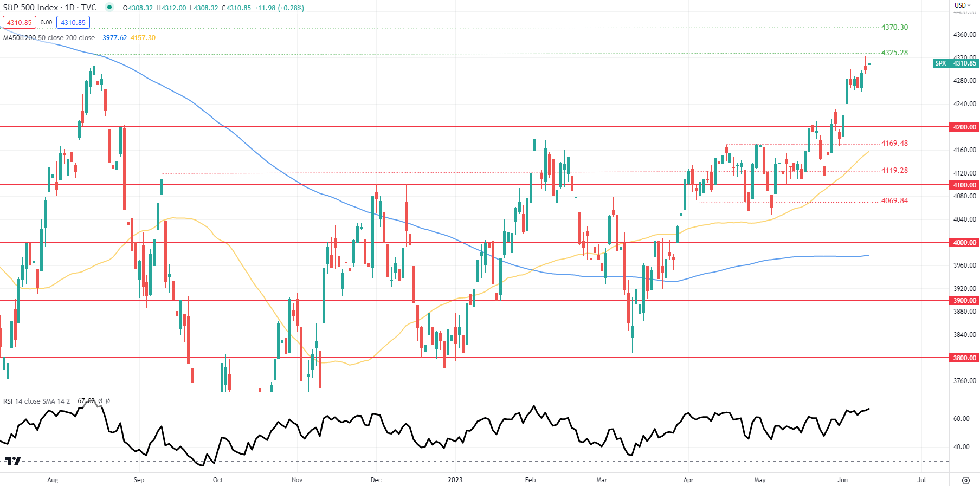980x486 pixels.
Task: Click the 4360.00 price scale label
Action: coord(965,35)
